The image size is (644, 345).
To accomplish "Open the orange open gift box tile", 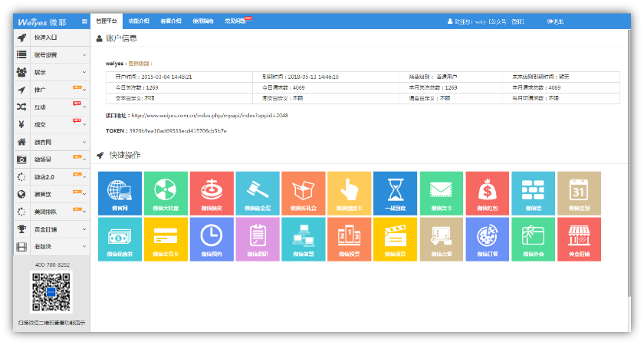I will [x=304, y=193].
